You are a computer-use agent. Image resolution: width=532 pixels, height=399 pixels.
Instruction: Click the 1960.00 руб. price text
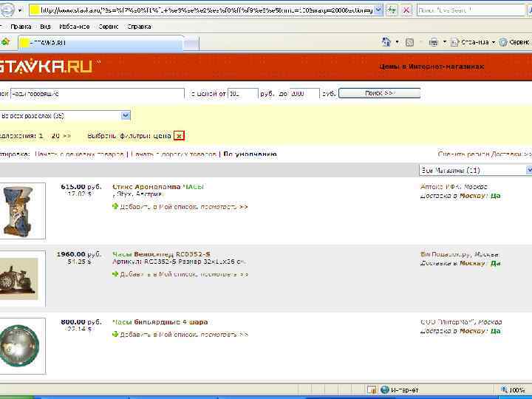79,254
